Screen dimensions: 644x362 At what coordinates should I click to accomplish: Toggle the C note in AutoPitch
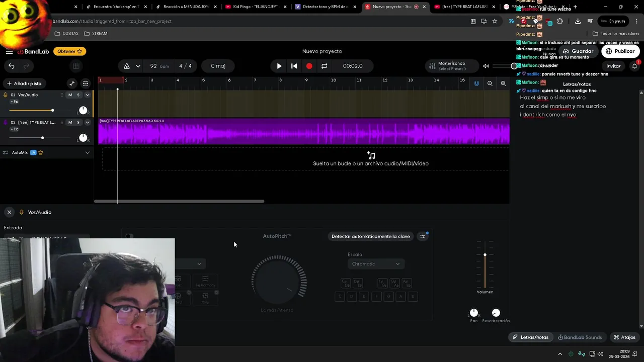(x=340, y=297)
